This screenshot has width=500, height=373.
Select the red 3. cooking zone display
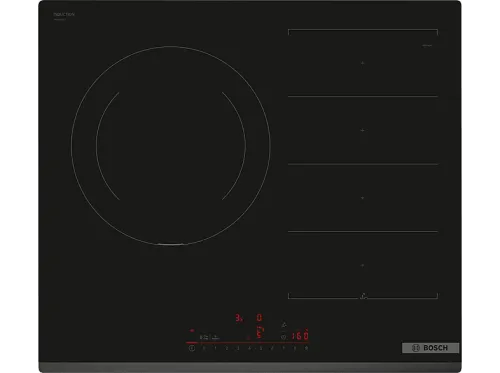point(239,318)
